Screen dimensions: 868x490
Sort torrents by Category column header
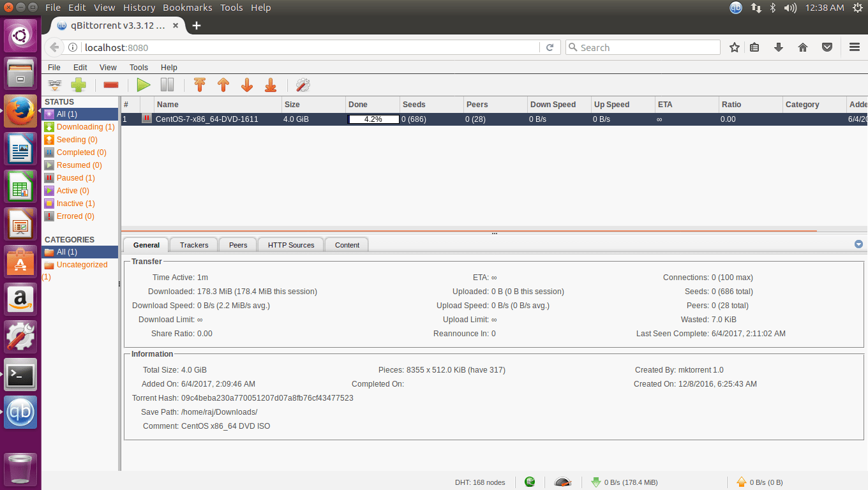click(814, 105)
